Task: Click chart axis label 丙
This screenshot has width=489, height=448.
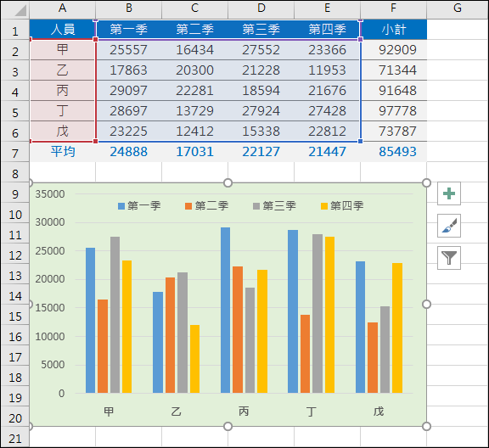Action: coord(244,412)
